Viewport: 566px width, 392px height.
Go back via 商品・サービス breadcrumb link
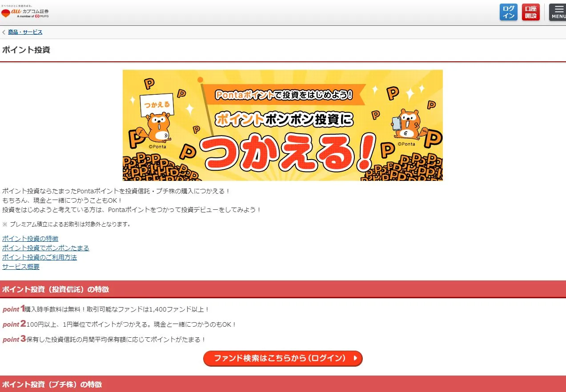pyautogui.click(x=25, y=32)
